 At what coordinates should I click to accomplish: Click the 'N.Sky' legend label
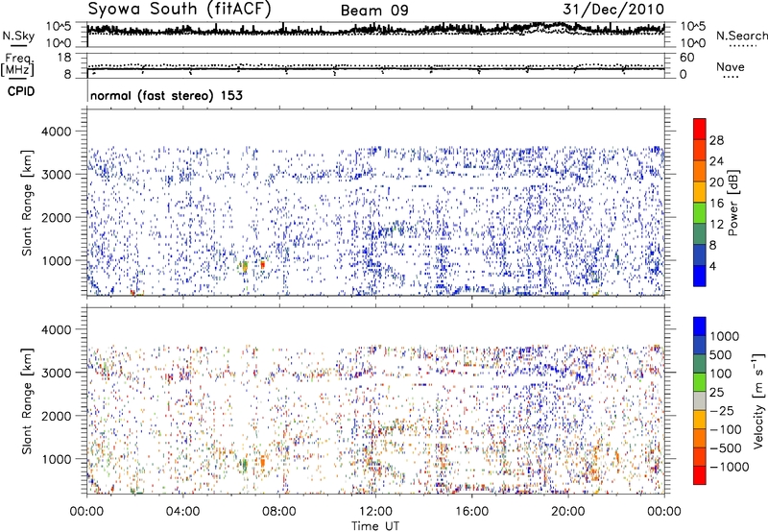[18, 36]
